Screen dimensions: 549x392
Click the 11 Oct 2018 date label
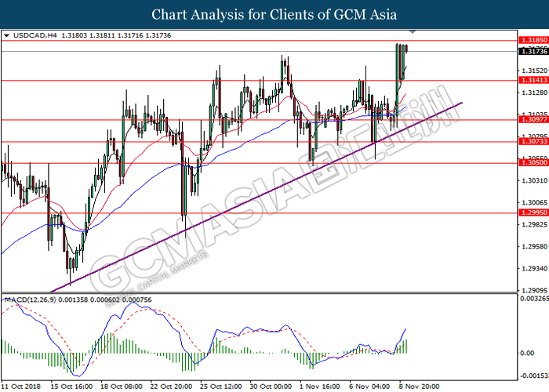coord(21,387)
